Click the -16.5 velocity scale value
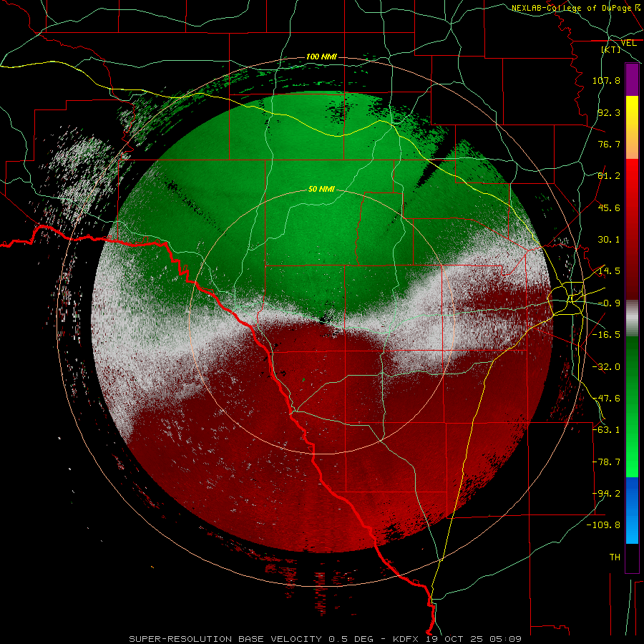 click(606, 335)
